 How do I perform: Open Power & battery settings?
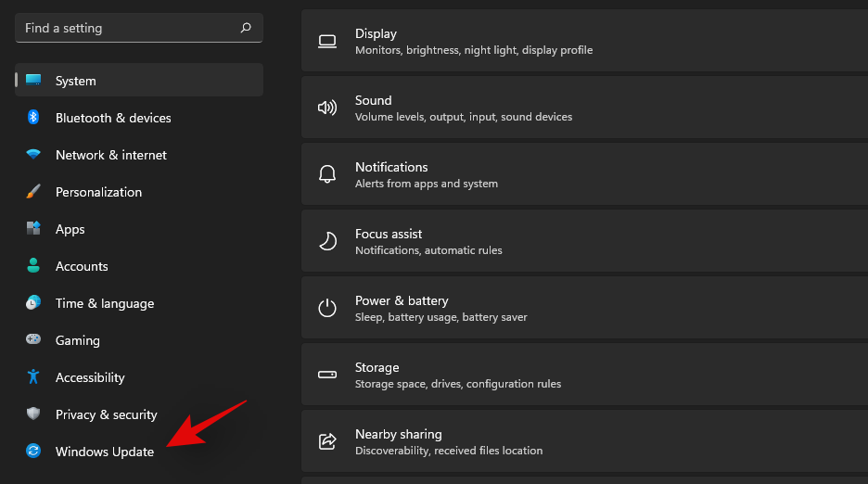(x=584, y=308)
